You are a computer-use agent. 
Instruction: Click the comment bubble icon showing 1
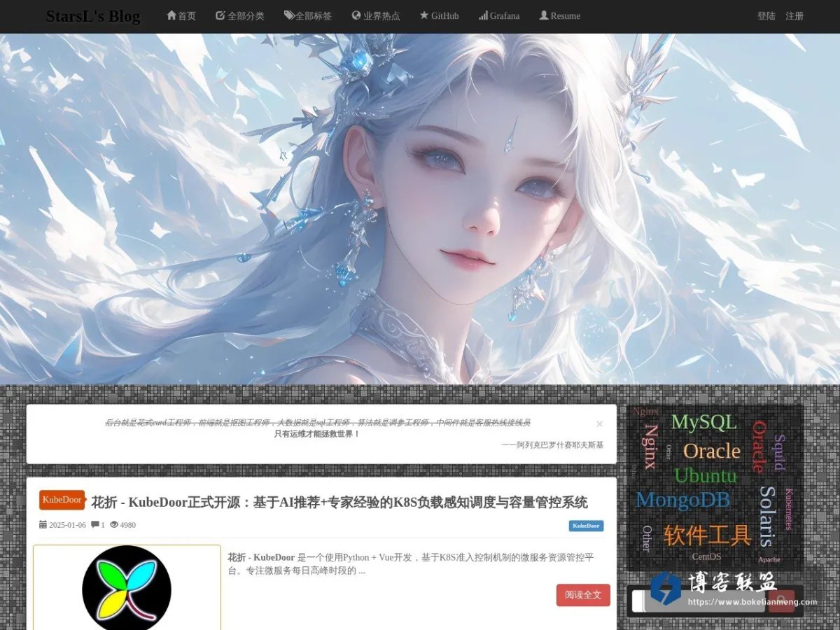coord(95,524)
